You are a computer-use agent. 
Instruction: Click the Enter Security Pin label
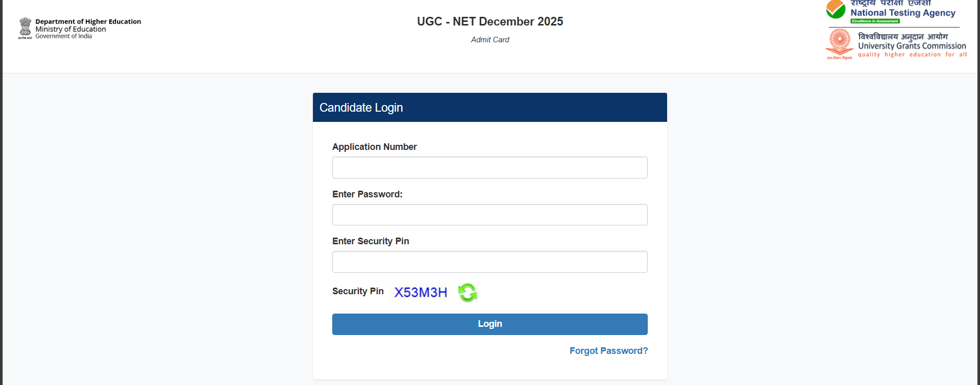(x=371, y=241)
